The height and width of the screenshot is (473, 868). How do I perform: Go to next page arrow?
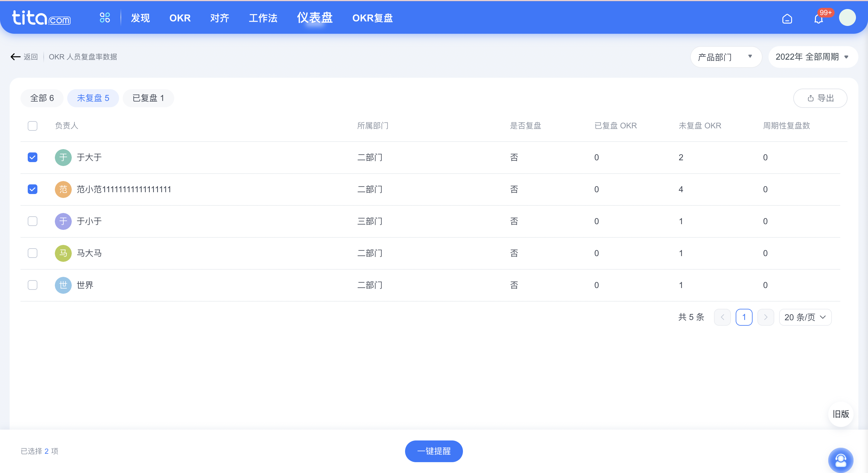766,317
